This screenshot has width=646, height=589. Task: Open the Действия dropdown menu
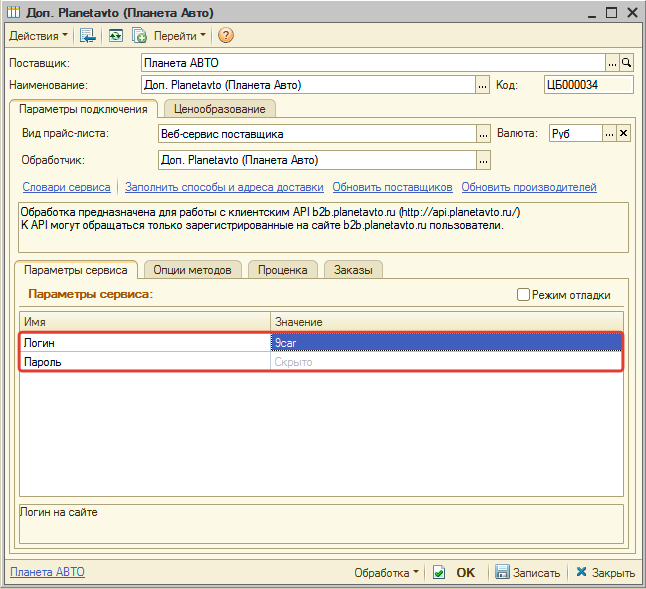point(38,36)
